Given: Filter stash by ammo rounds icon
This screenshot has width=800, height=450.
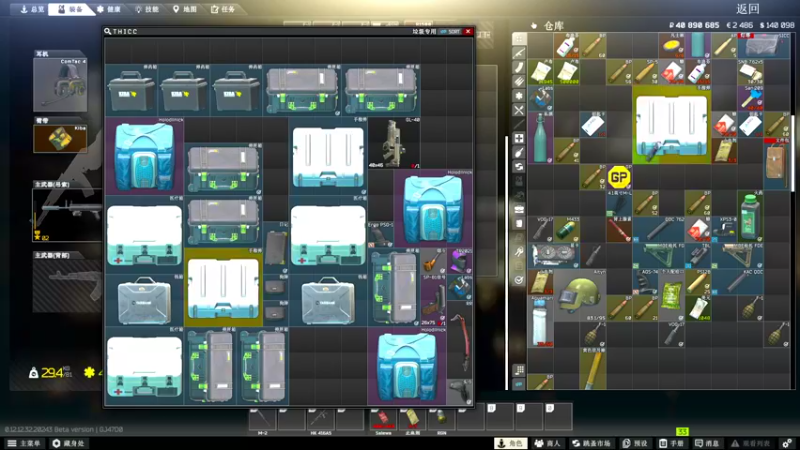Looking at the screenshot, I should (x=519, y=82).
